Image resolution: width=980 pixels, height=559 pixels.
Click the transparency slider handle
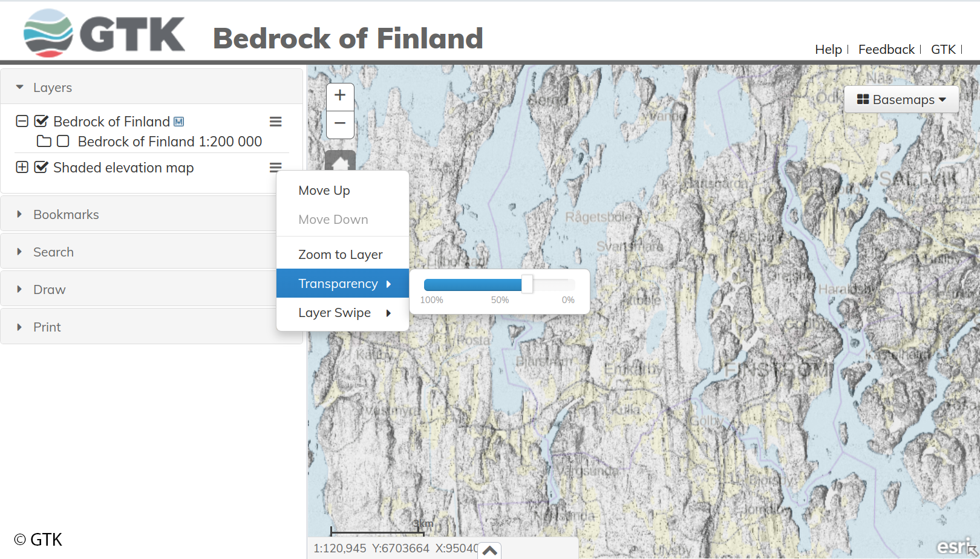point(527,284)
